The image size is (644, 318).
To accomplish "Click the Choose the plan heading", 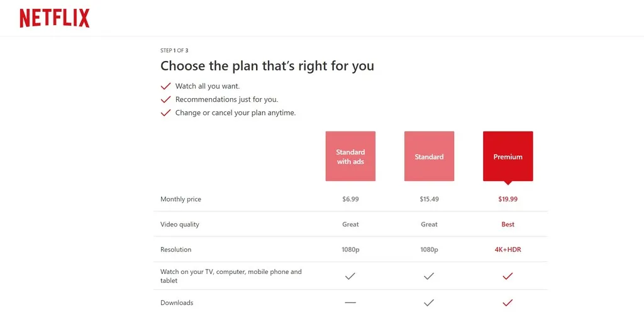I will click(267, 65).
